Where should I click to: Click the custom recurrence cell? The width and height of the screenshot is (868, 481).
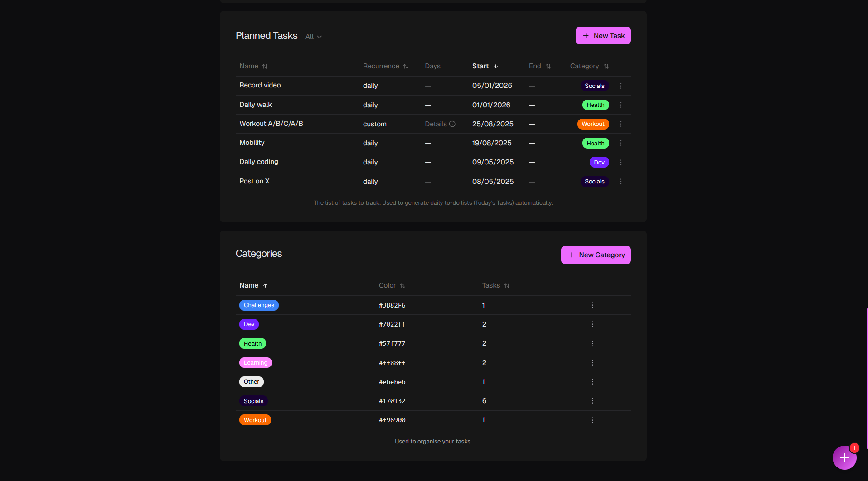click(x=375, y=124)
